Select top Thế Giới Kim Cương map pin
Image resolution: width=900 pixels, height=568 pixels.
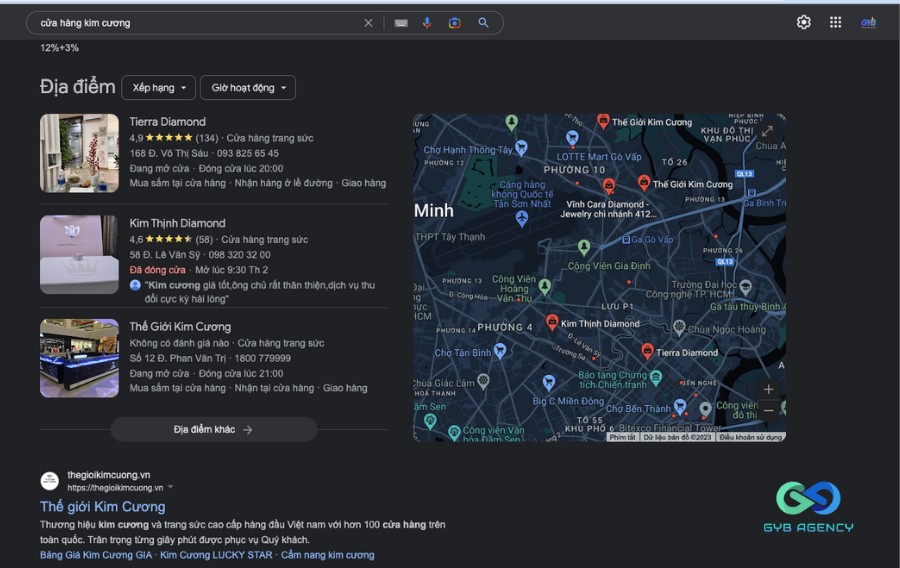pyautogui.click(x=603, y=120)
